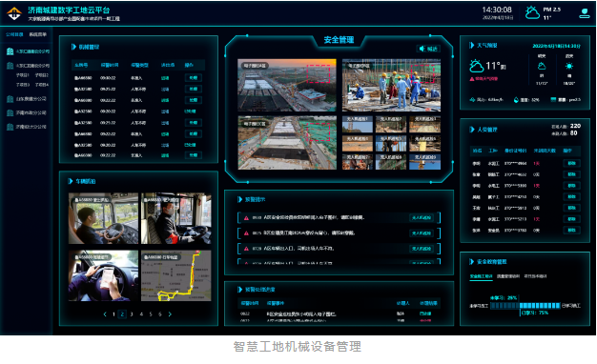
Task: Click the red warning triangle of first alert
Action: coord(246,218)
